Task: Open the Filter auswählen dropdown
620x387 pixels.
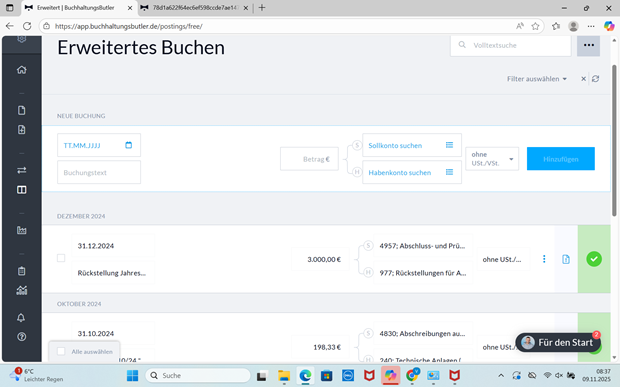Action: coord(537,79)
